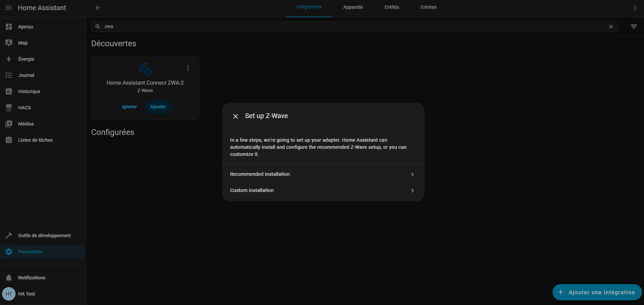Open the HACS store icon
Viewport: 644px width, 305px height.
point(9,108)
